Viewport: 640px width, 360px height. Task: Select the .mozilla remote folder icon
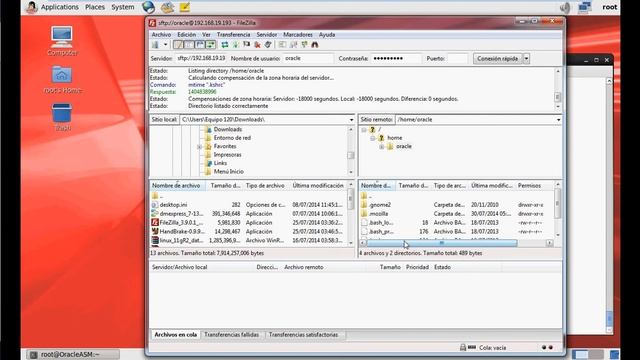pos(364,214)
